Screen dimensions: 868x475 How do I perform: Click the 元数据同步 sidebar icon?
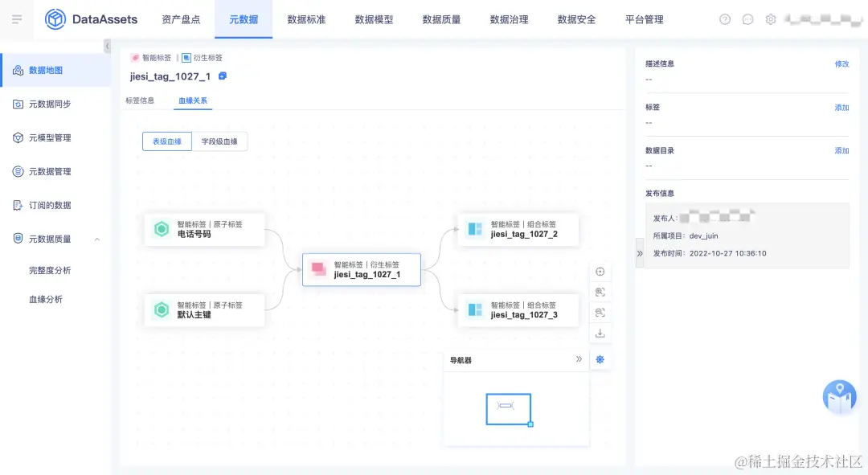point(18,104)
